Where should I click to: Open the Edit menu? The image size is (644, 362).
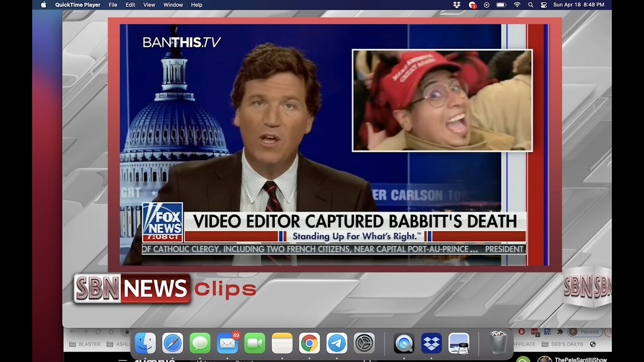tap(130, 5)
